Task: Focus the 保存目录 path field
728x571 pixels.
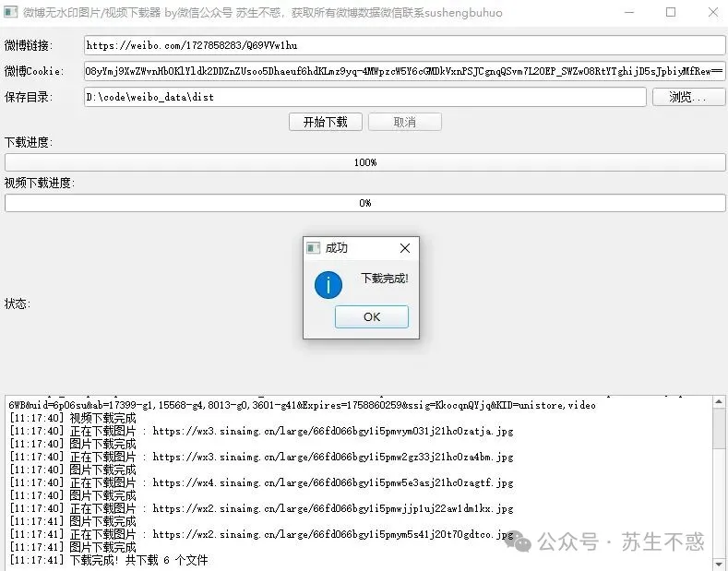Action: [365, 97]
